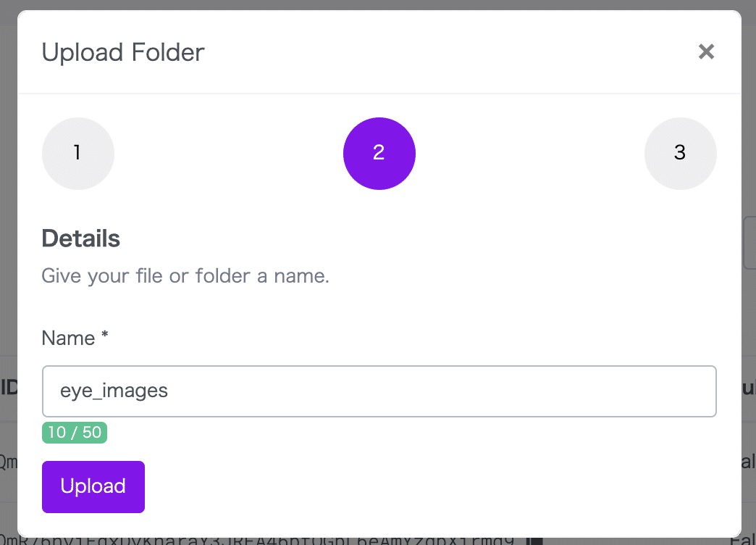Click the 'Give your file or folder a name' hint
The width and height of the screenshot is (756, 545).
coord(185,276)
